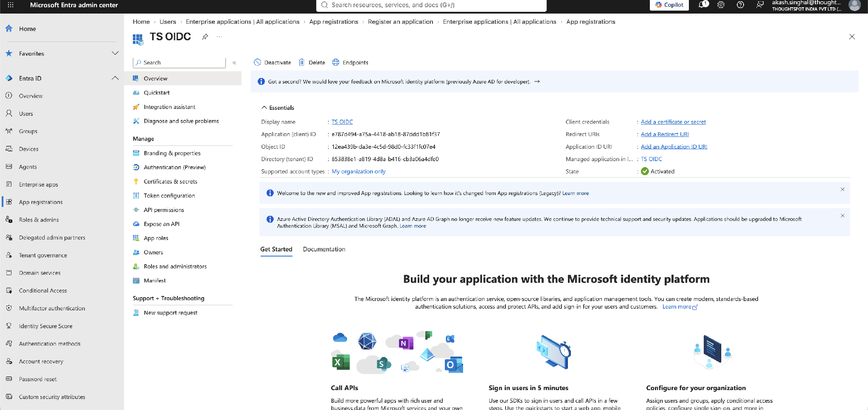Focus the top search resources field
The height and width of the screenshot is (410, 868).
[x=431, y=5]
